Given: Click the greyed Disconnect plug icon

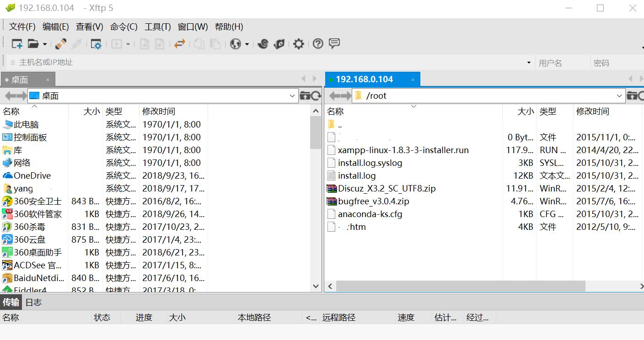Looking at the screenshot, I should 77,44.
